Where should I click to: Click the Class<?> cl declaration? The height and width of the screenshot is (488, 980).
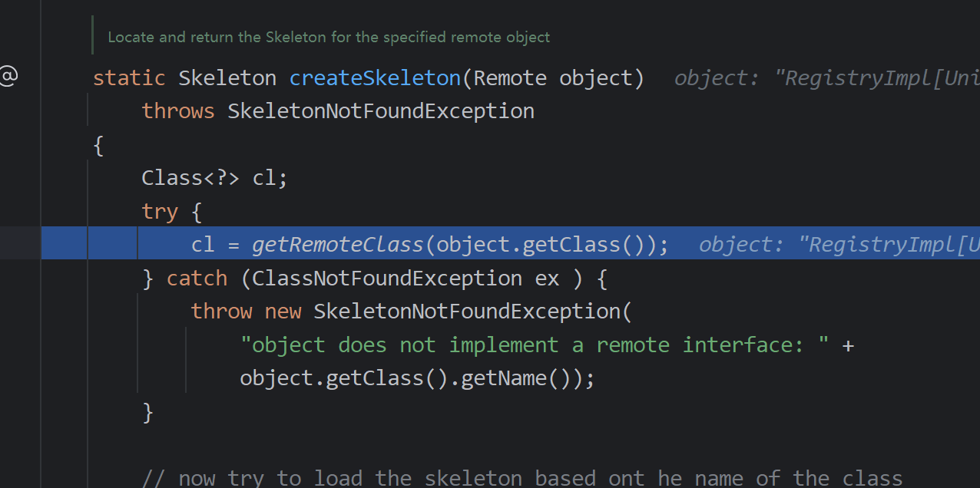214,178
